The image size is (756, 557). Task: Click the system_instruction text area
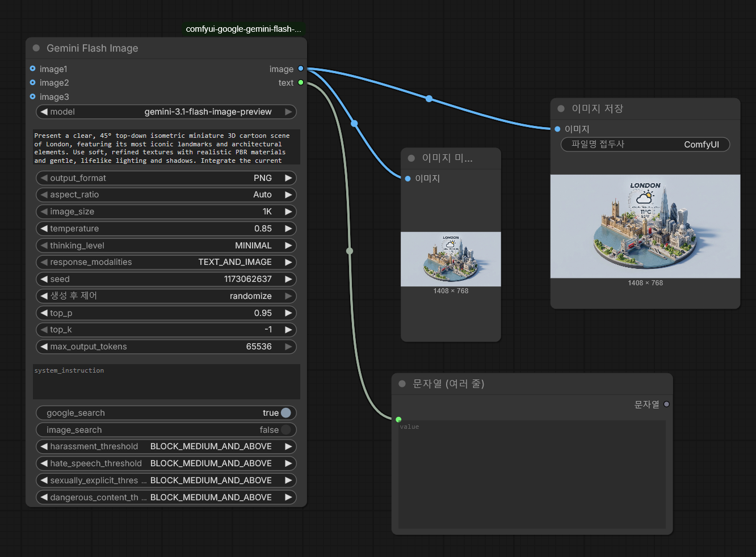(166, 382)
